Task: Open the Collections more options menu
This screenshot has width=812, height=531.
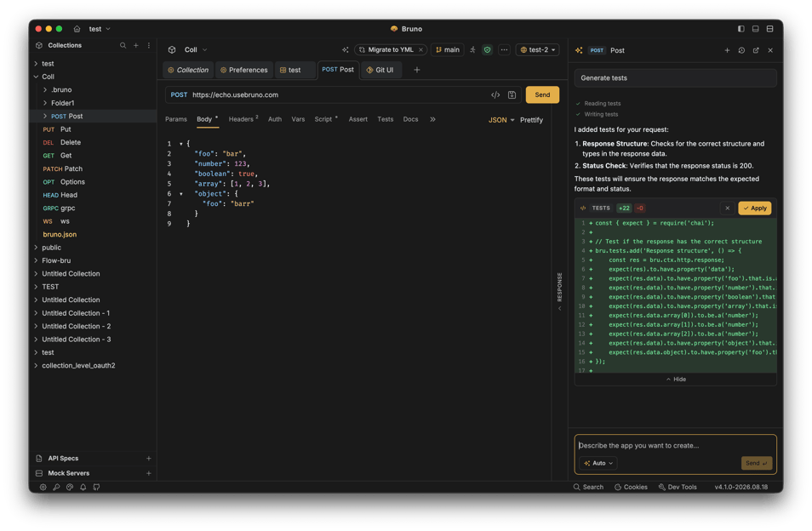Action: pyautogui.click(x=149, y=46)
